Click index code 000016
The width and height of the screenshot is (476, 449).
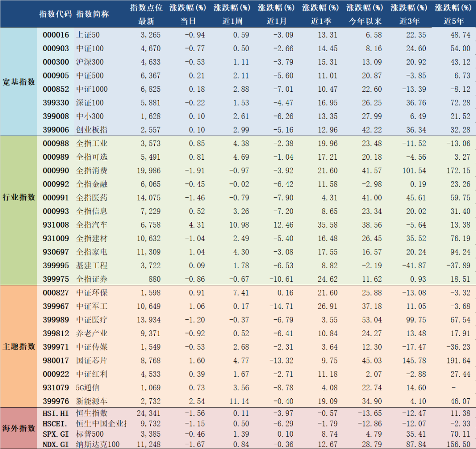pyautogui.click(x=56, y=35)
